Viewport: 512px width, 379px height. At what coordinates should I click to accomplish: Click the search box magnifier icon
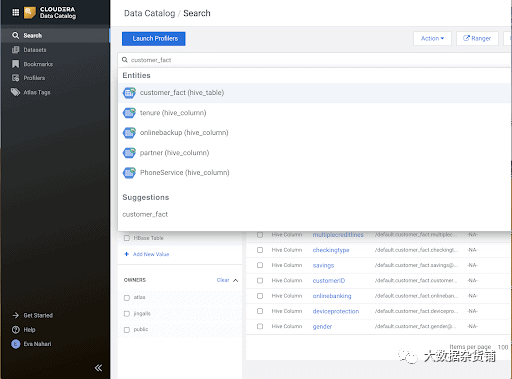[x=125, y=60]
